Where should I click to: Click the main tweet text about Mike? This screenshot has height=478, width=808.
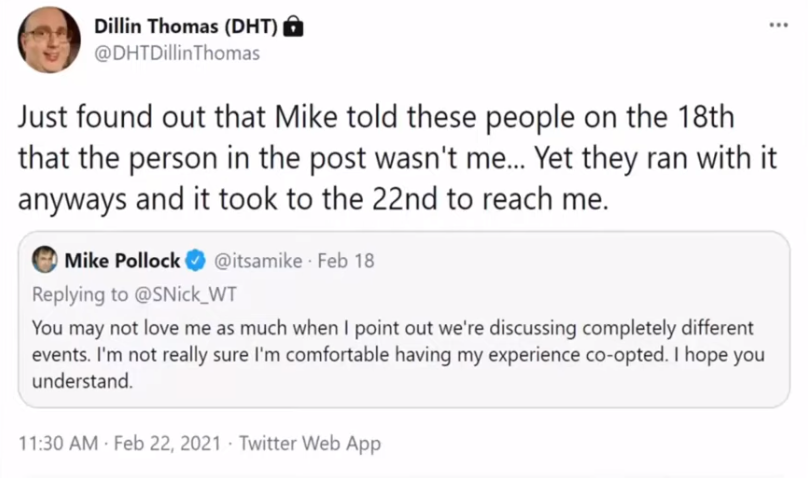(397, 158)
